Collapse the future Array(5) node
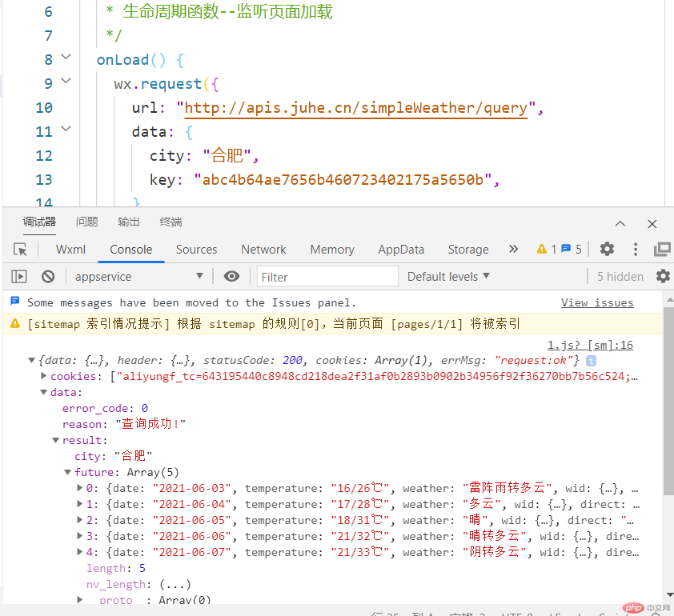Image resolution: width=674 pixels, height=616 pixels. click(68, 472)
